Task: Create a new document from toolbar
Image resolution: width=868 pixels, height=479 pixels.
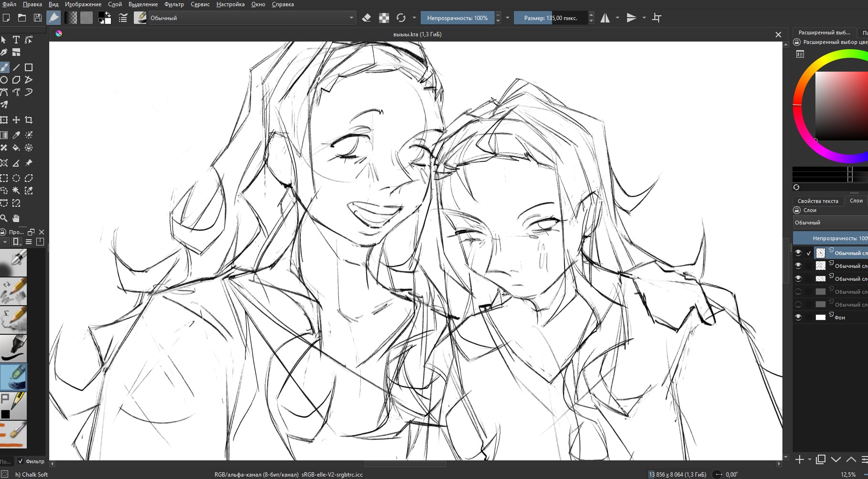Action: (x=6, y=18)
